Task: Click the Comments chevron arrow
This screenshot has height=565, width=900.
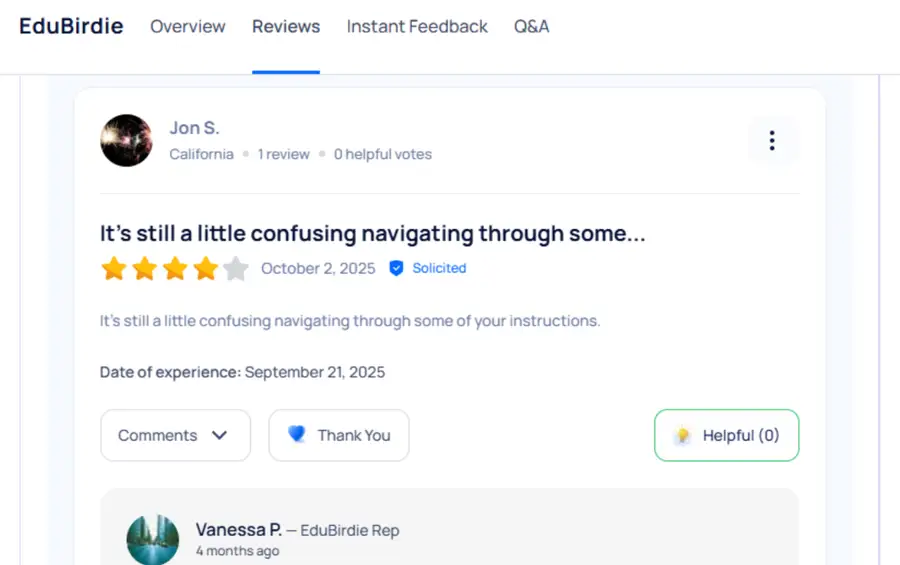Action: [220, 435]
